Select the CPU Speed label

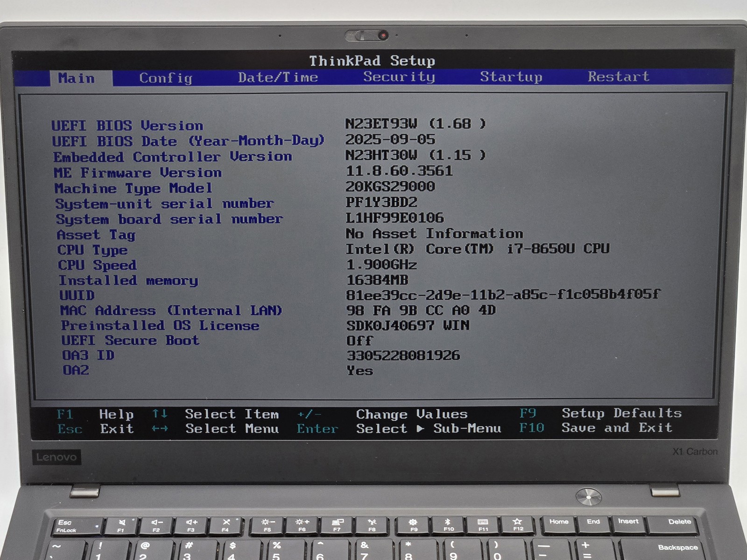97,265
